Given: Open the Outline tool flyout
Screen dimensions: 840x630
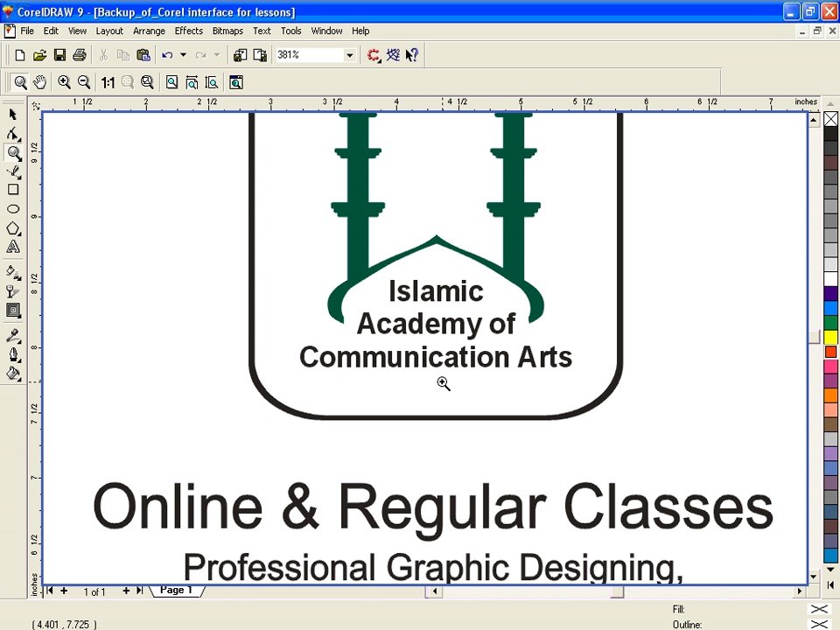Looking at the screenshot, I should 13,354.
